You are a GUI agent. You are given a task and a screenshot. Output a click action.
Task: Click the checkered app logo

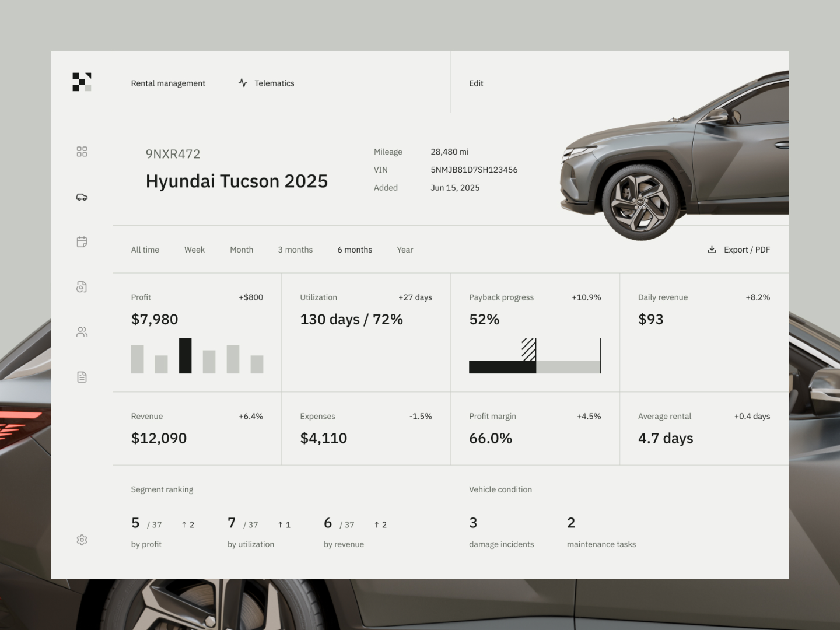click(x=82, y=82)
